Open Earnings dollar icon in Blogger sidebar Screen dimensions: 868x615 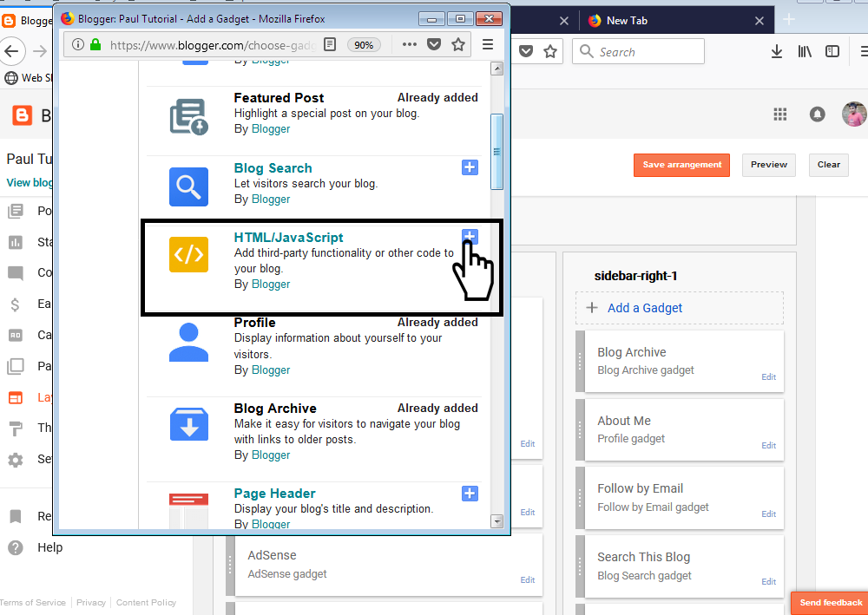point(16,304)
